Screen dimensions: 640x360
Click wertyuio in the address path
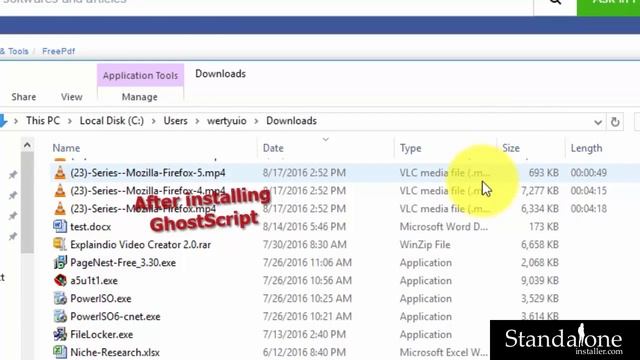pyautogui.click(x=227, y=121)
